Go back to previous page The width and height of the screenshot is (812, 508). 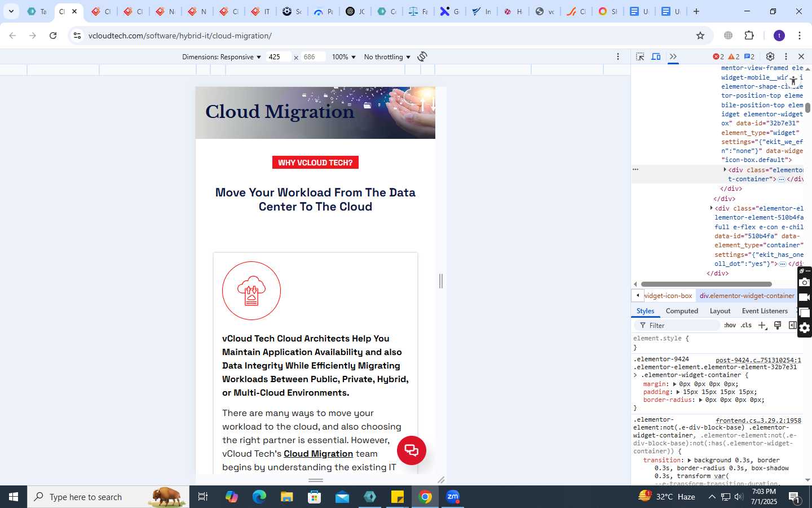coord(12,36)
